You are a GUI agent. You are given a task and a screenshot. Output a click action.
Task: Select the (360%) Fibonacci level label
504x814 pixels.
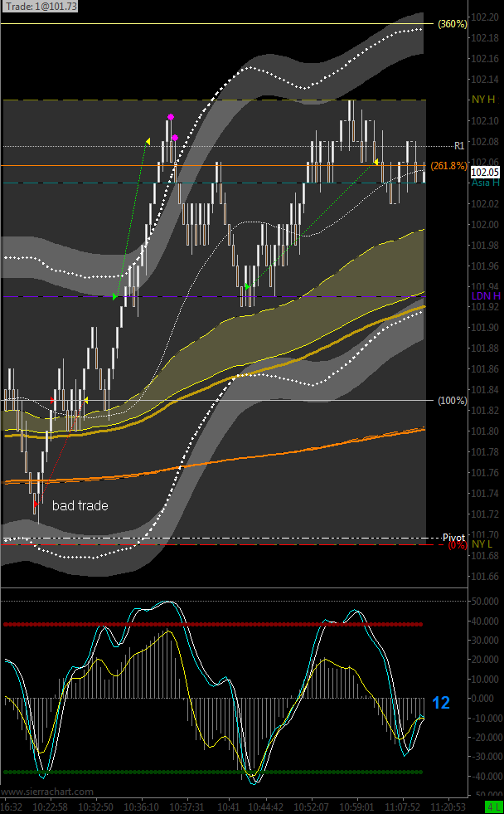[x=452, y=24]
